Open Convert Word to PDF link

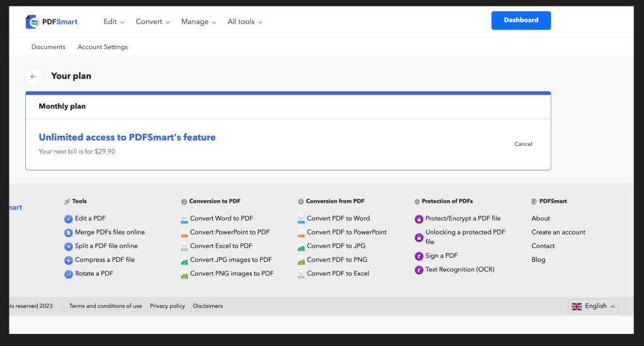(x=222, y=218)
